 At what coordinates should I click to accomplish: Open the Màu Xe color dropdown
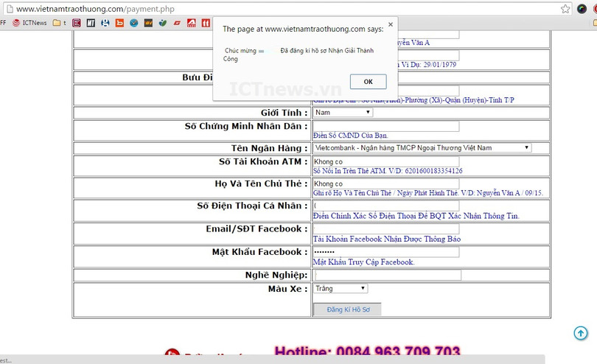pyautogui.click(x=340, y=289)
